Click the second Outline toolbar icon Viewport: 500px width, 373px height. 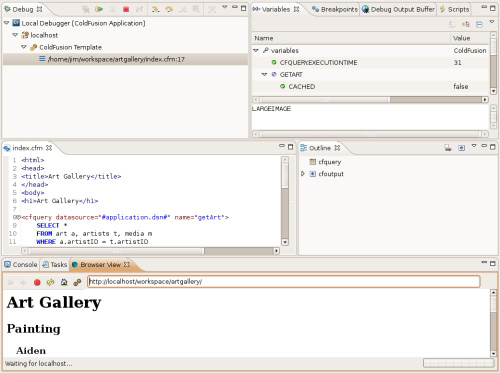click(461, 148)
